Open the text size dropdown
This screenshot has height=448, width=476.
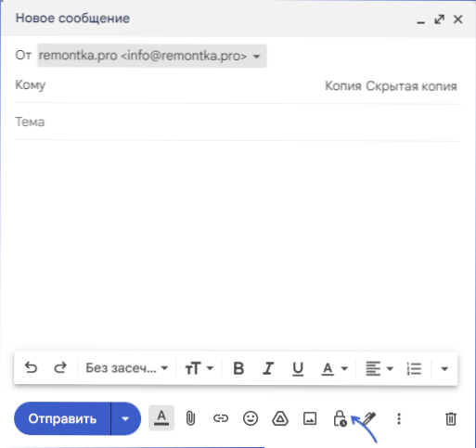[x=199, y=368]
